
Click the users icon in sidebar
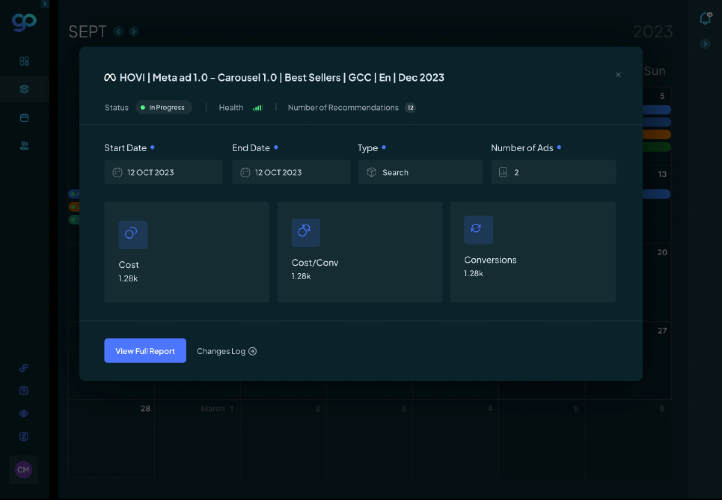coord(24,145)
